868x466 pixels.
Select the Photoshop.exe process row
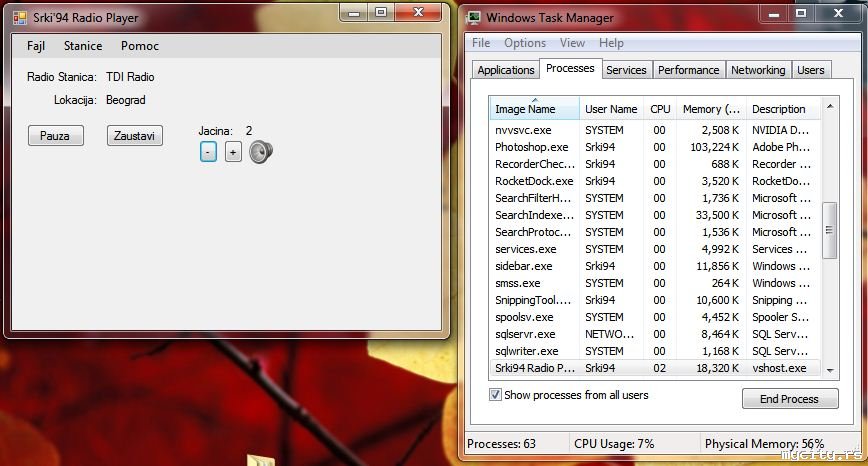(655, 147)
